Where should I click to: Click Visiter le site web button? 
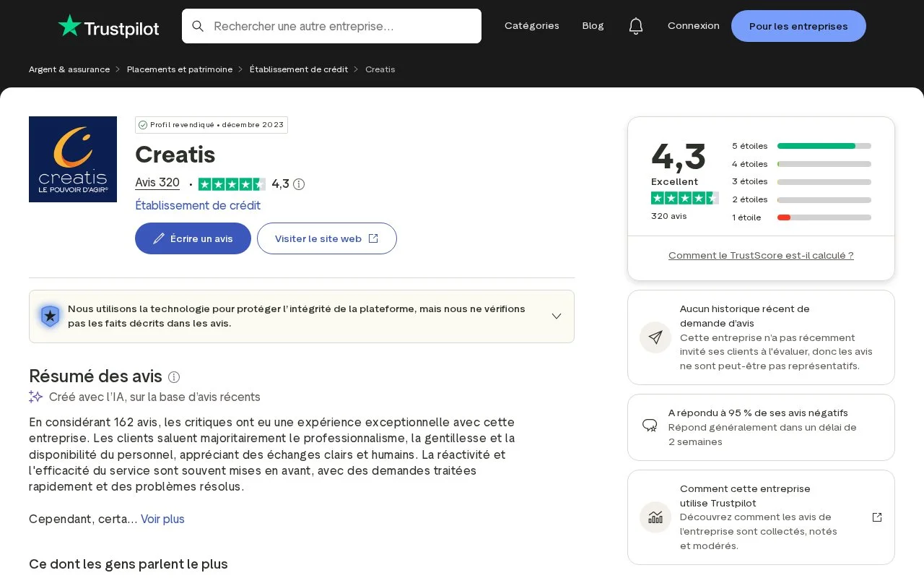coord(327,238)
